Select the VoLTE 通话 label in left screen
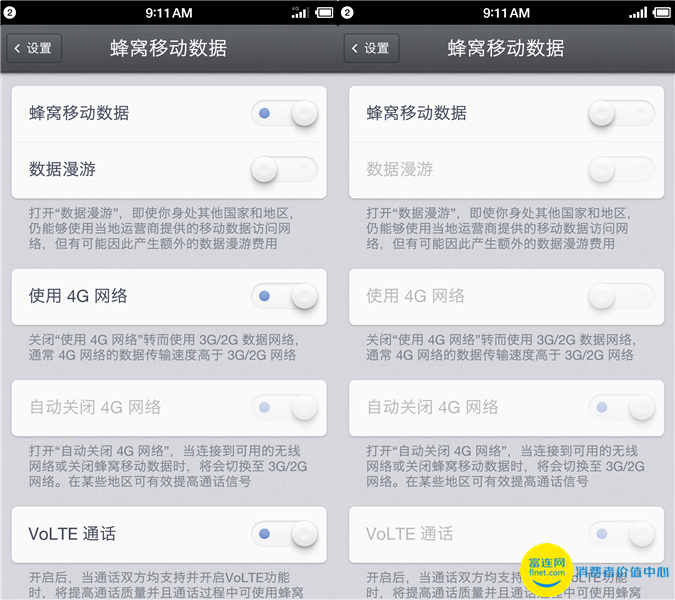The height and width of the screenshot is (600, 675). (72, 534)
